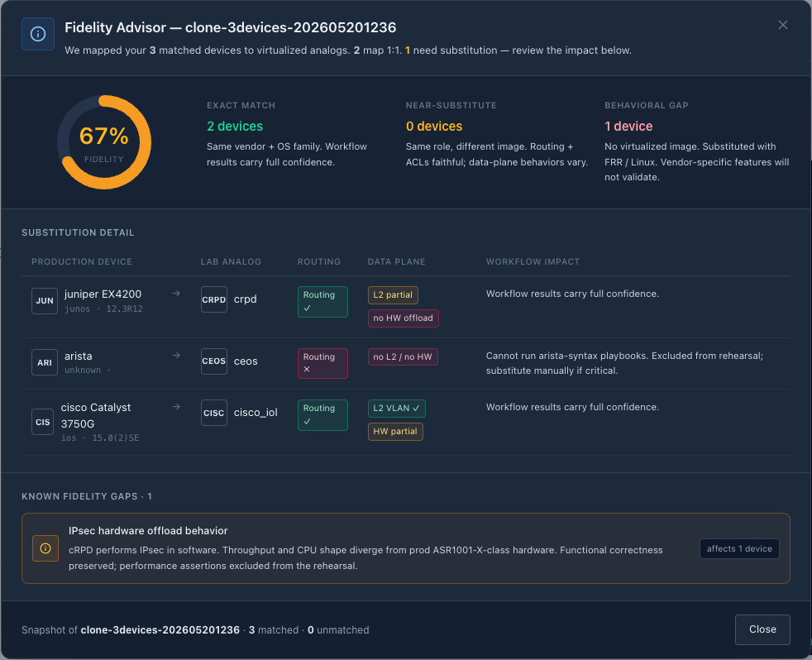812x660 pixels.
Task: Click the info icon beside Fidelity Advisor title
Action: [38, 34]
